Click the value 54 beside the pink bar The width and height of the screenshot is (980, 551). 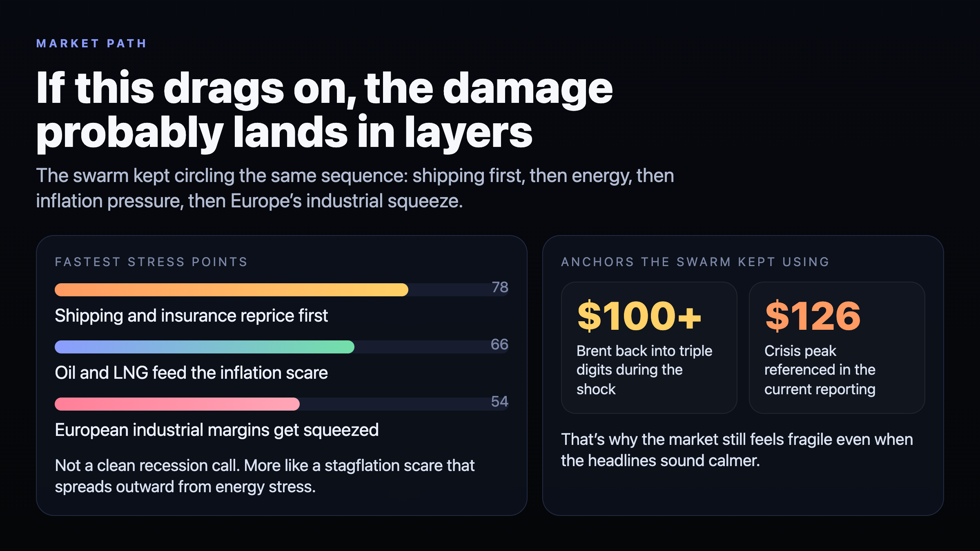(499, 402)
